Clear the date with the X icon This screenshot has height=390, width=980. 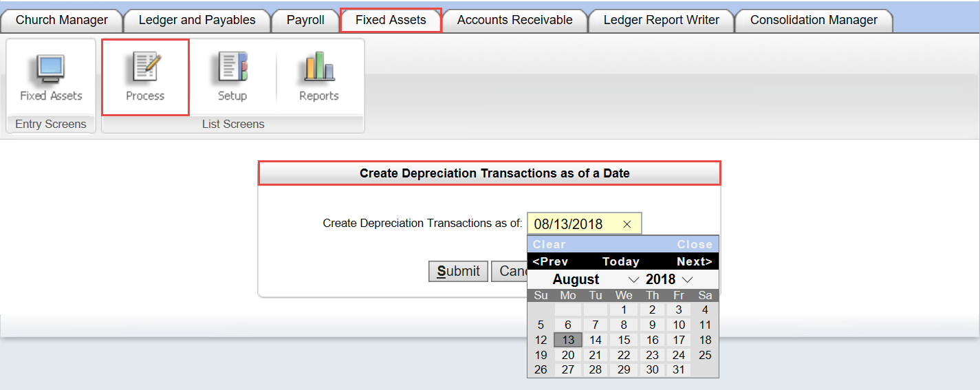point(627,224)
